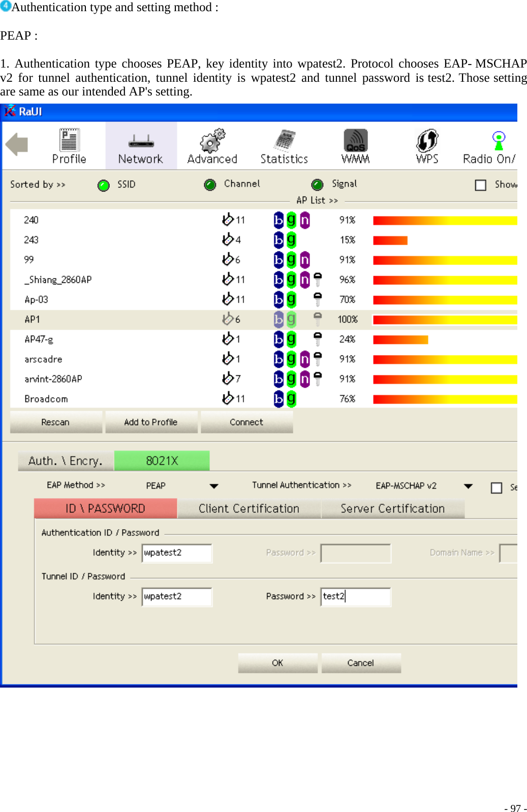The width and height of the screenshot is (527, 812).
Task: Click the signal bar of the 243 row
Action: pos(390,240)
